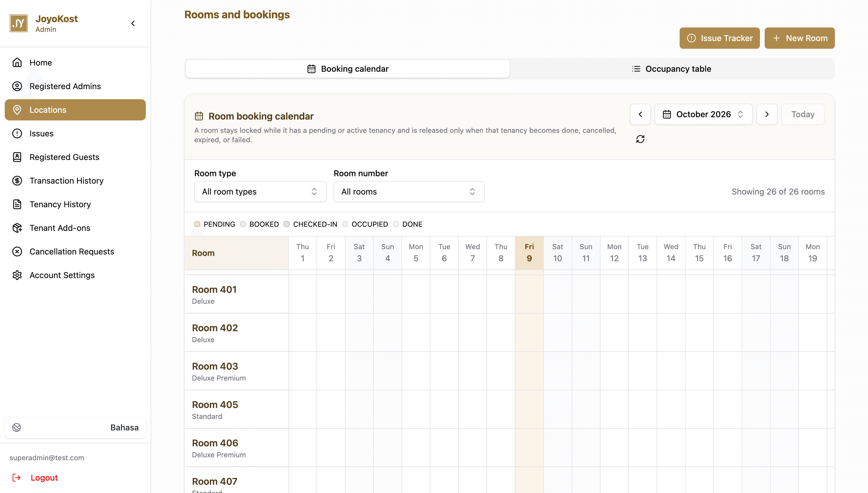Switch to the Occupancy table tab
The width and height of the screenshot is (868, 493).
[x=672, y=69]
